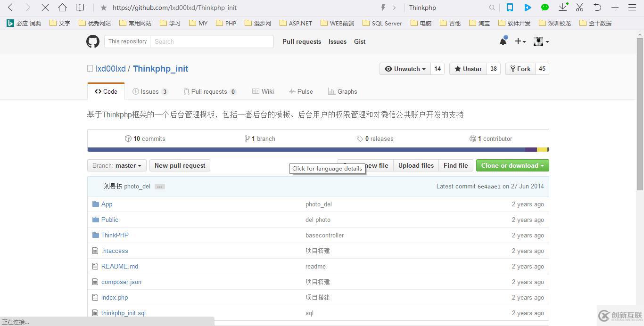Toggle Unwatch for this repository
This screenshot has width=644, height=326.
tap(405, 69)
